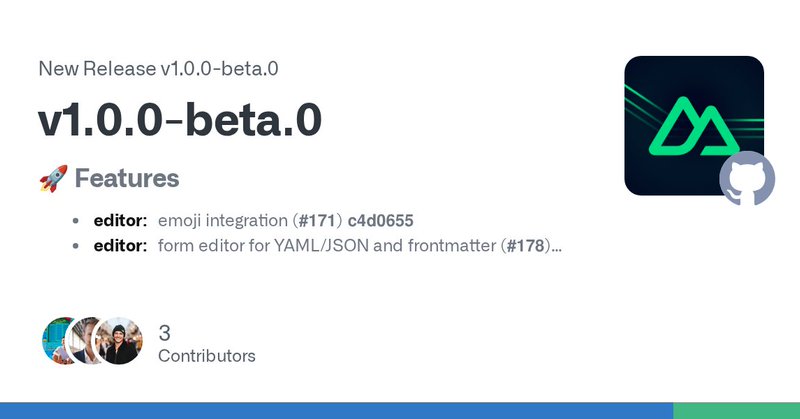
Task: Open the first contributor avatar
Action: pyautogui.click(x=55, y=340)
